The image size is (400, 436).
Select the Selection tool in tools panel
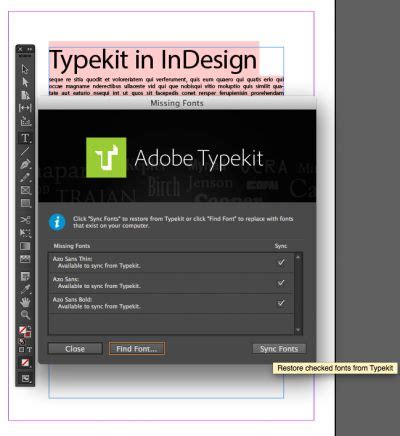pyautogui.click(x=25, y=69)
